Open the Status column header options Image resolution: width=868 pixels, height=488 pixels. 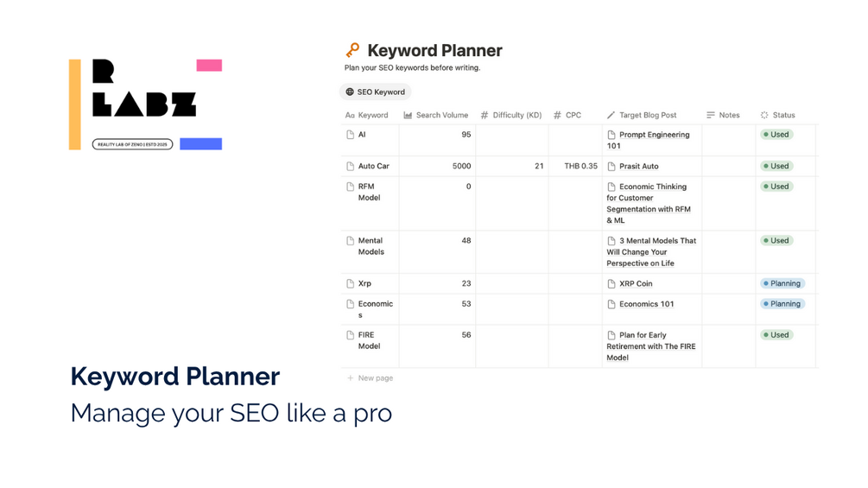point(783,115)
